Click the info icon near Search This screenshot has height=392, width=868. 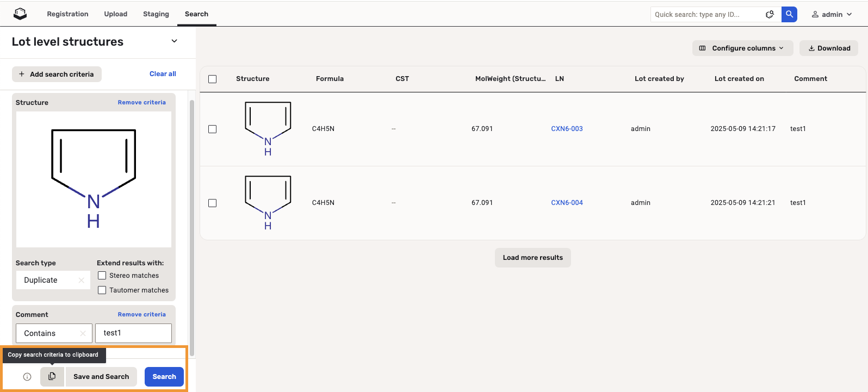[27, 377]
